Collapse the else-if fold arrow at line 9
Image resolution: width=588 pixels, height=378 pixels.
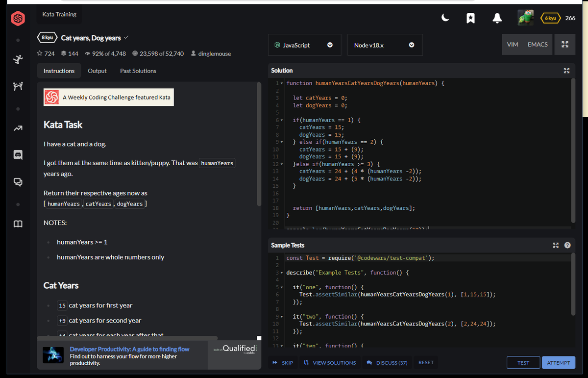click(x=281, y=142)
